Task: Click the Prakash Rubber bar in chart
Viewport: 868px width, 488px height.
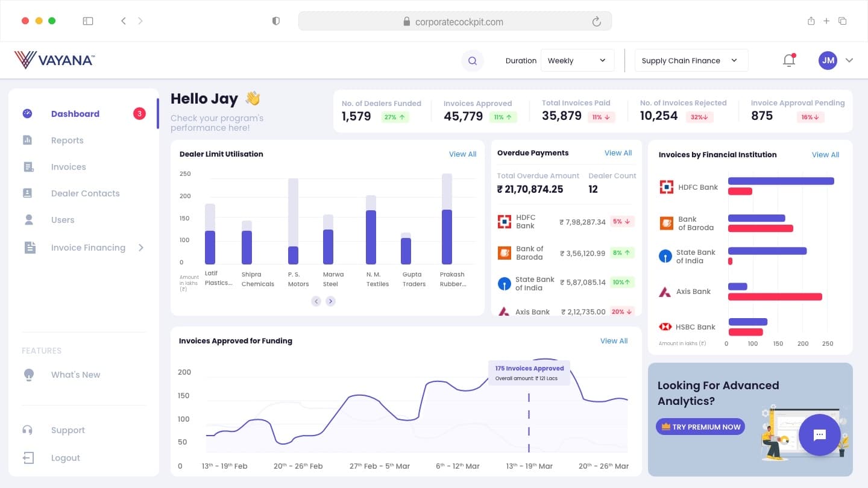Action: 447,219
